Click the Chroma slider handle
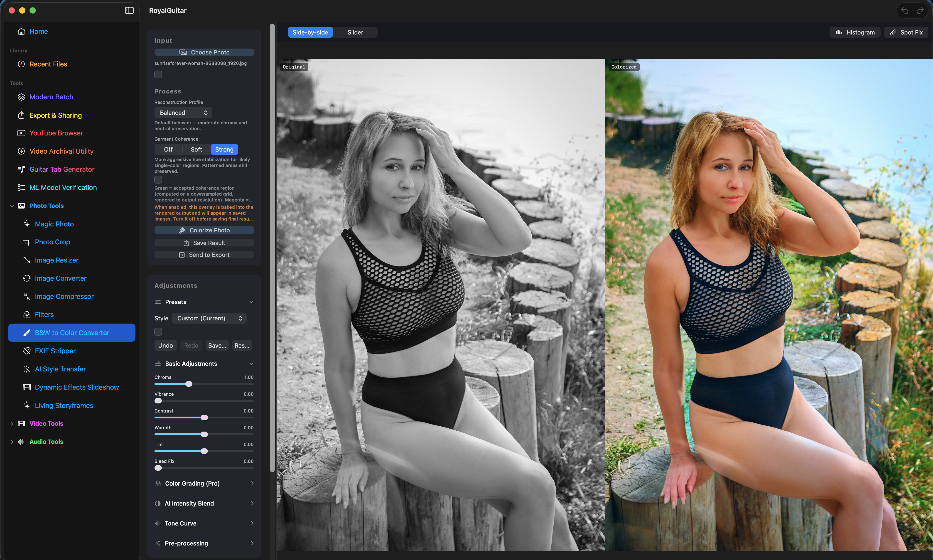The width and height of the screenshot is (933, 560). (x=189, y=384)
